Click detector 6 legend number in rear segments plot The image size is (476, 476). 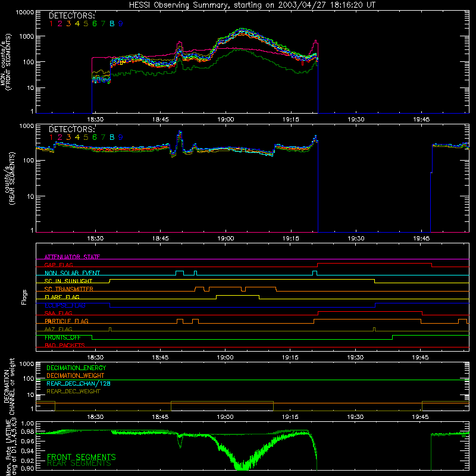coord(95,137)
